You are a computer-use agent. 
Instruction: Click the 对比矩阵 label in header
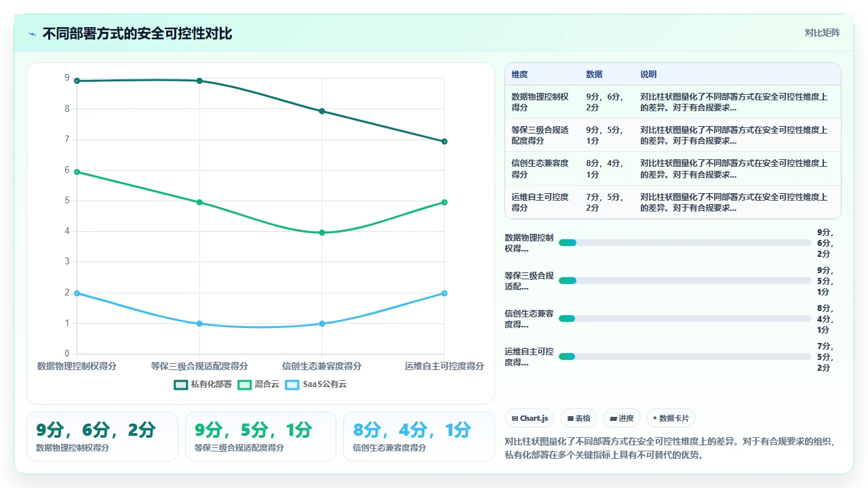click(x=822, y=33)
